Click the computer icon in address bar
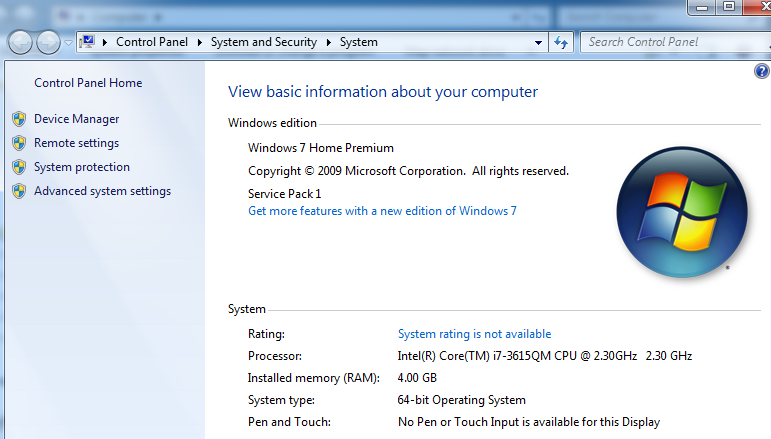771x439 pixels. coord(87,42)
